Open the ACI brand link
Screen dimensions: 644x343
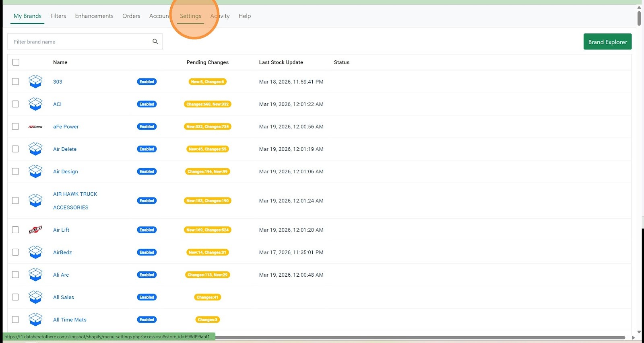tap(58, 104)
